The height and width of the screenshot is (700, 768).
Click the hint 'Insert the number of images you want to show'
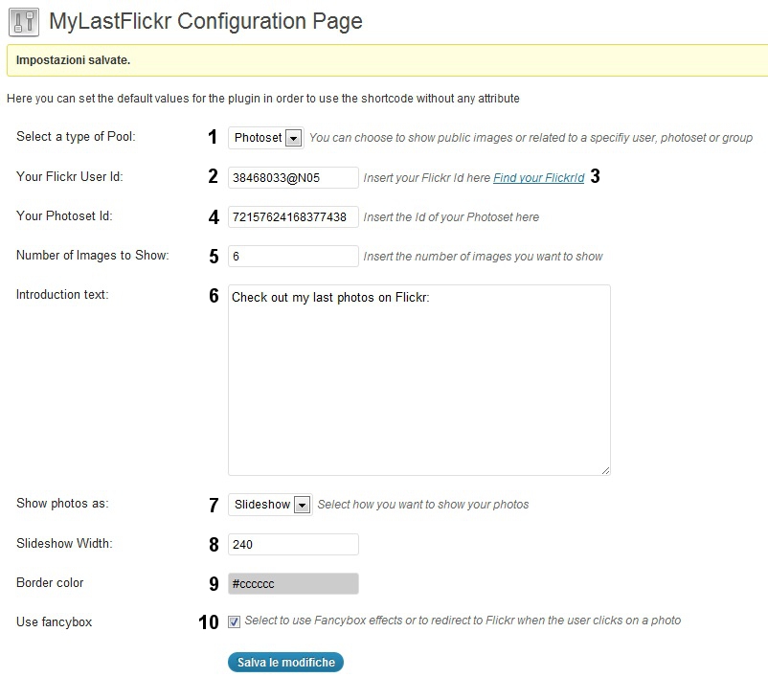[x=483, y=257]
